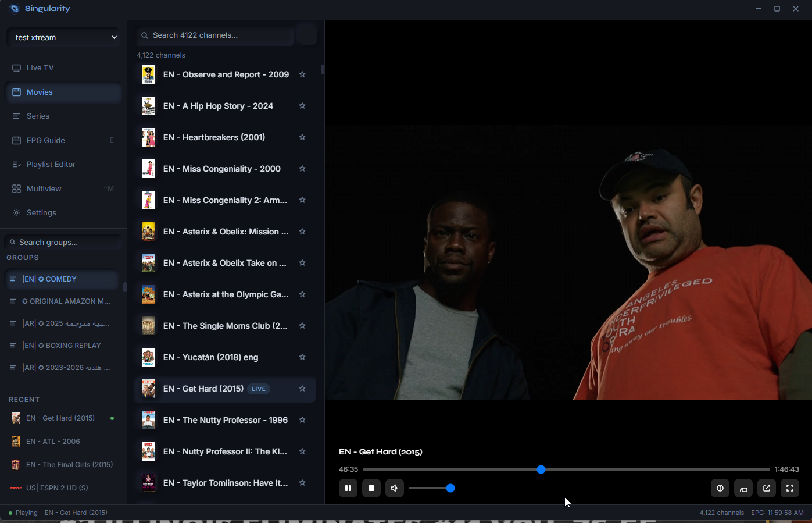Click the video seek bar handle
812x523 pixels.
pyautogui.click(x=541, y=469)
